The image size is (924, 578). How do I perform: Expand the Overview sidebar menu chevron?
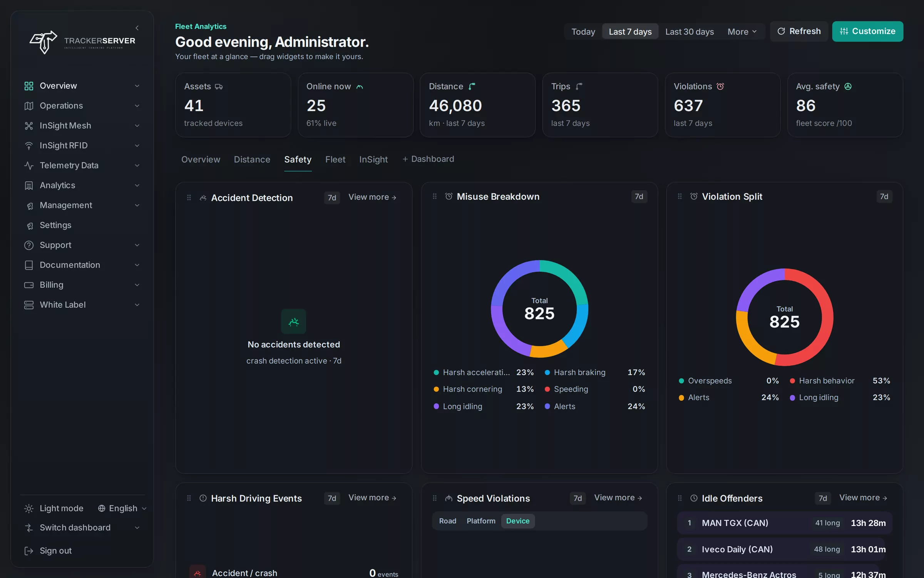pyautogui.click(x=137, y=86)
